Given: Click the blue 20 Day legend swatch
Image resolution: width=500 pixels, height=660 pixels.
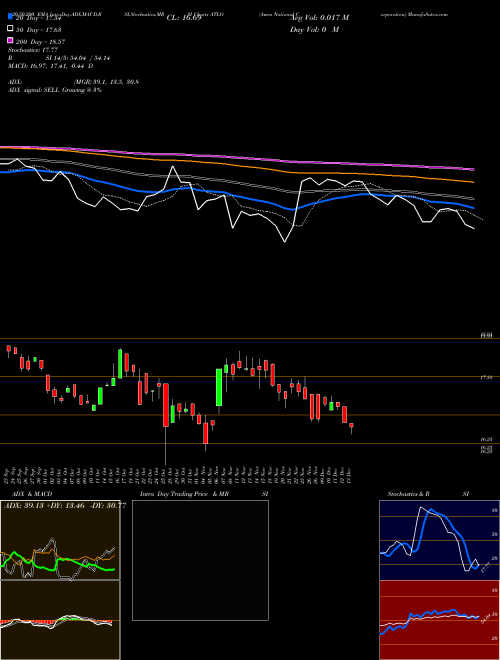Looking at the screenshot, I should tap(10, 17).
